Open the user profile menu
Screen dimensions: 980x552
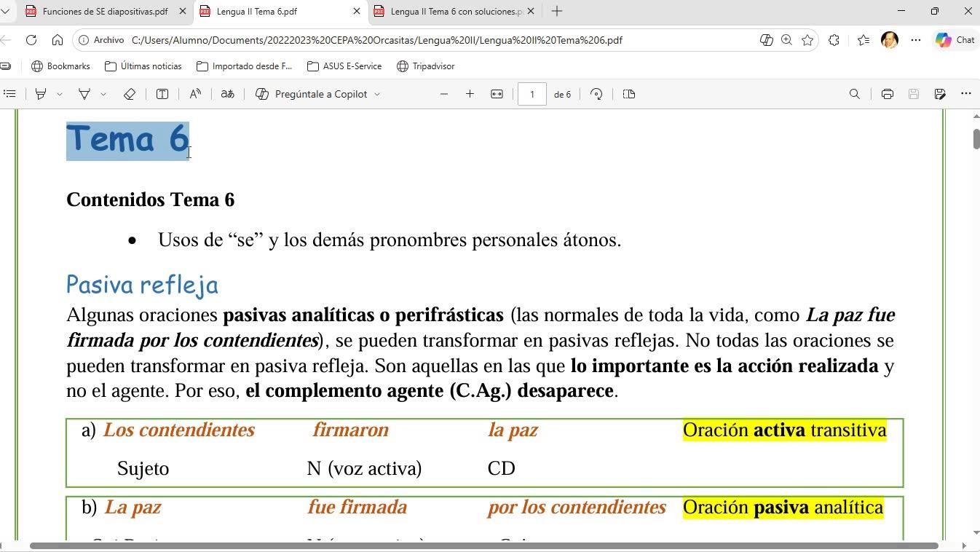(890, 40)
